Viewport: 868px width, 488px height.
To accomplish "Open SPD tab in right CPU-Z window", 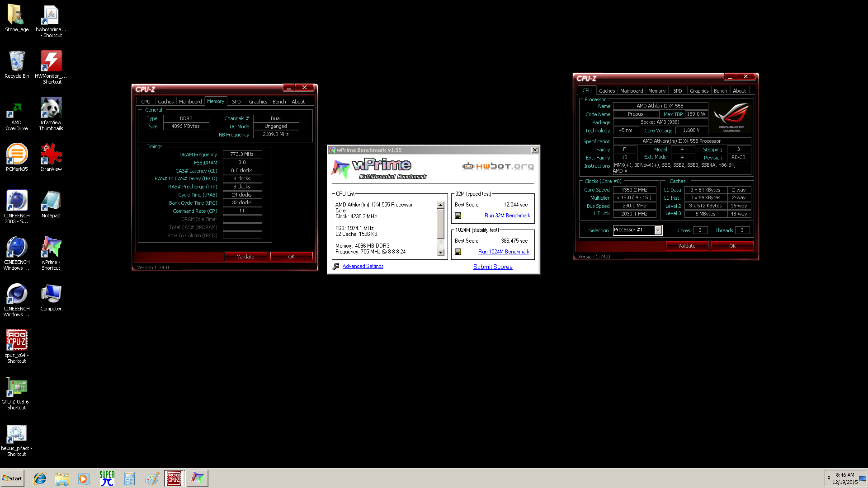I will (677, 91).
